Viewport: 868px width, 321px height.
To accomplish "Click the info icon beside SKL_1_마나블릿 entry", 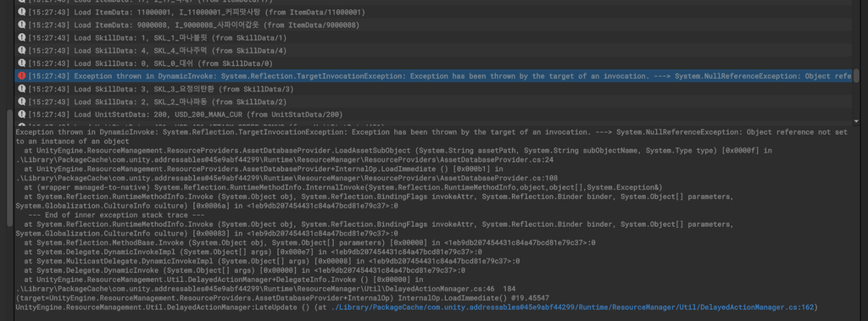I will click(x=21, y=37).
